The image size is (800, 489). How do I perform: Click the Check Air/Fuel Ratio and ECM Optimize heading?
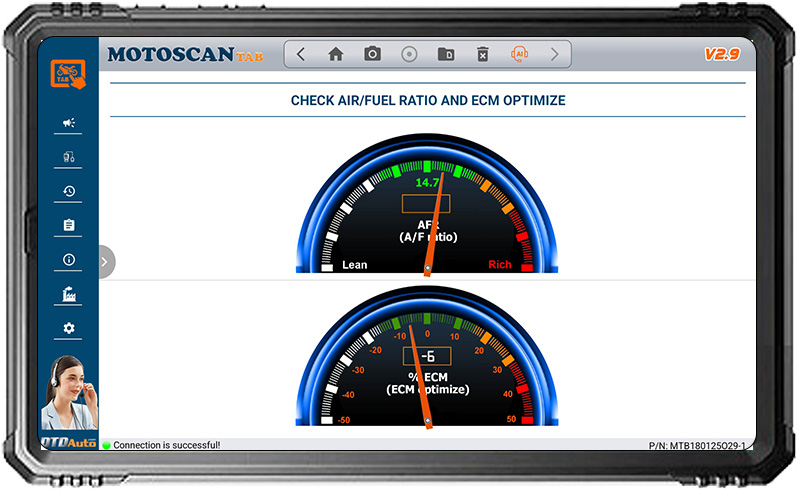(428, 101)
